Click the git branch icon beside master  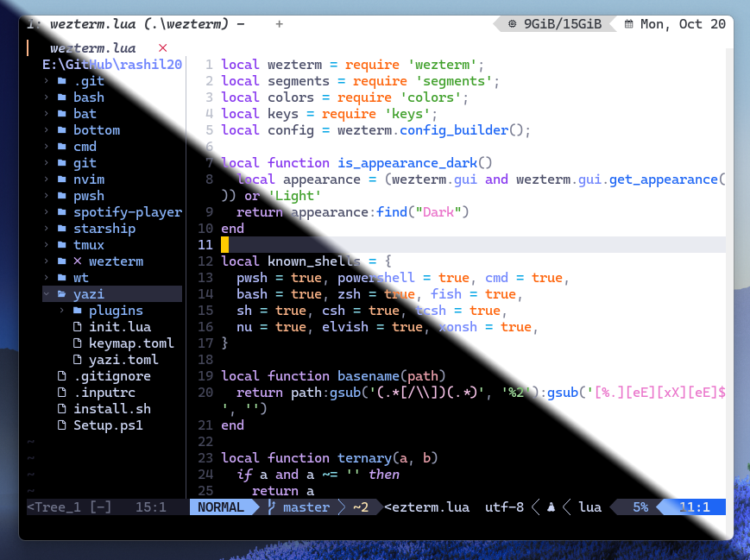click(272, 507)
